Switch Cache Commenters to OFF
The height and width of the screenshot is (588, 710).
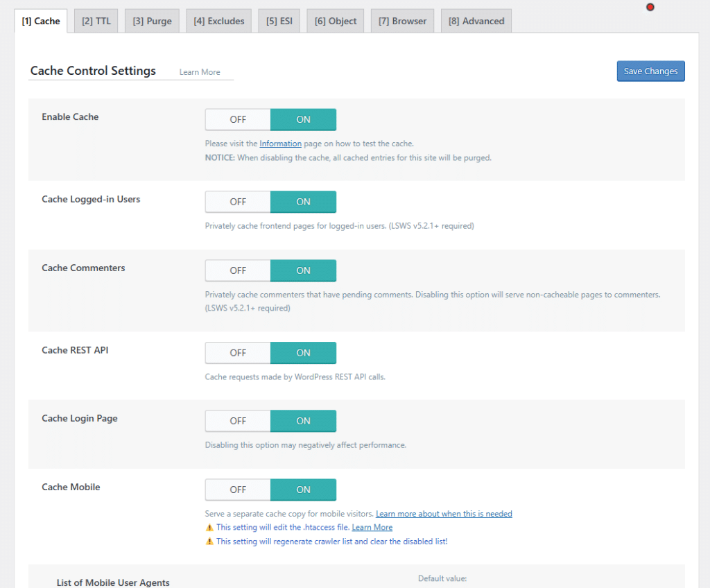[238, 270]
